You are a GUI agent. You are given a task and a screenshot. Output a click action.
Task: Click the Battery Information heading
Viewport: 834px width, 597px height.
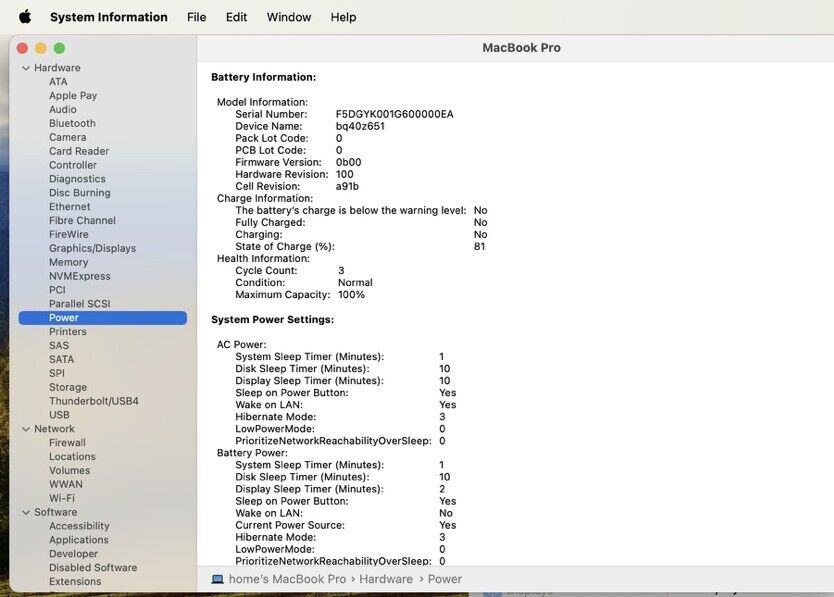click(x=263, y=77)
